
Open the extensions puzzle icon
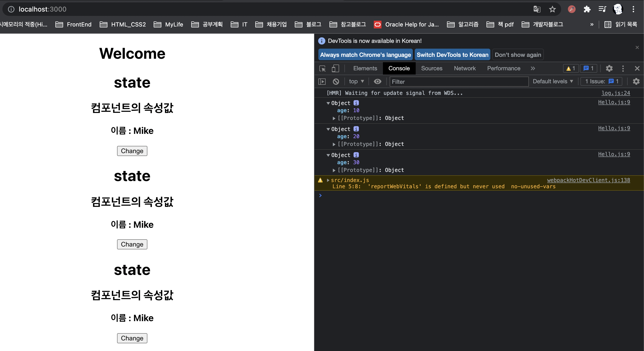pos(587,9)
